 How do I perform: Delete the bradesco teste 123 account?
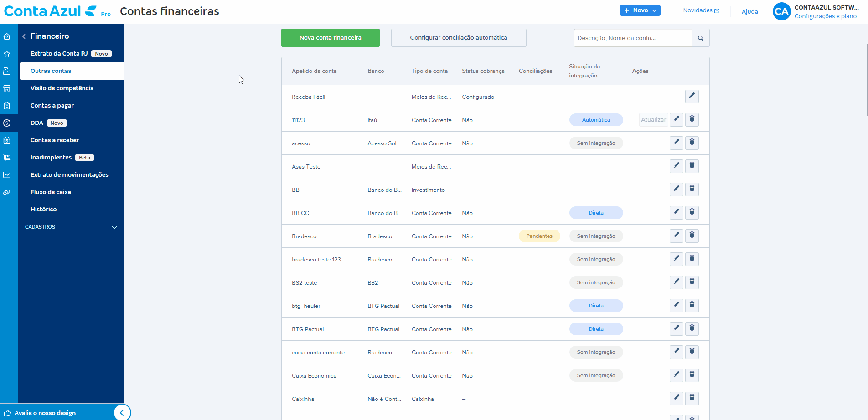click(692, 259)
